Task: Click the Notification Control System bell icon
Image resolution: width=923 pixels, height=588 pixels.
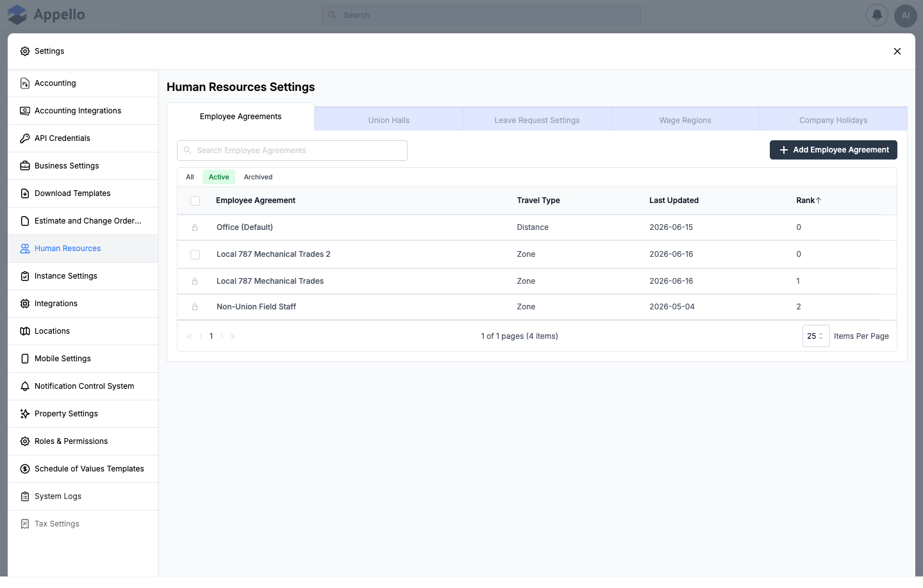Action: click(x=25, y=386)
